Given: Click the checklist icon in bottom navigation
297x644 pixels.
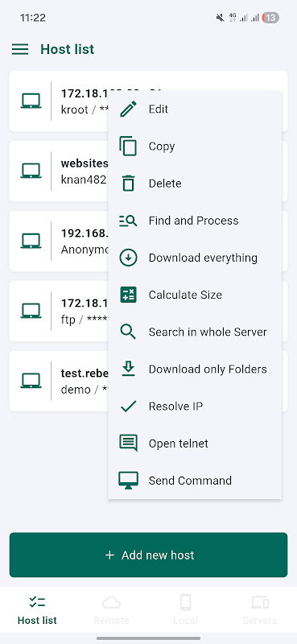Looking at the screenshot, I should [37, 602].
